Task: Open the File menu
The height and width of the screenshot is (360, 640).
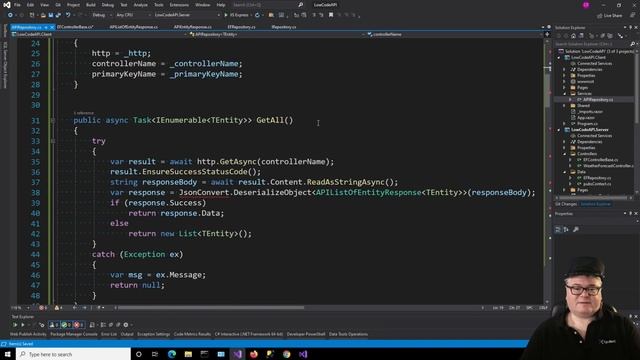Action: click(x=17, y=5)
